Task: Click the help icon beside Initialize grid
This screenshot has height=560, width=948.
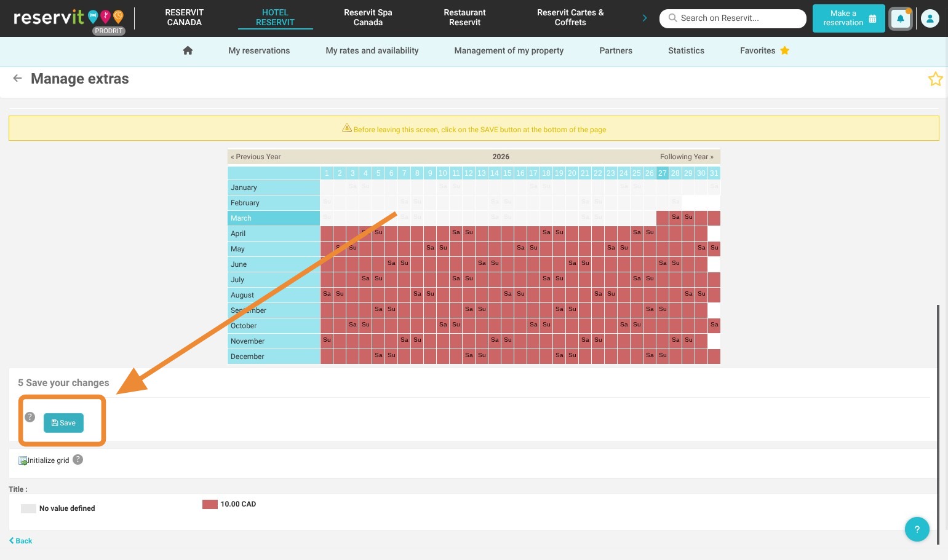Action: 78,459
